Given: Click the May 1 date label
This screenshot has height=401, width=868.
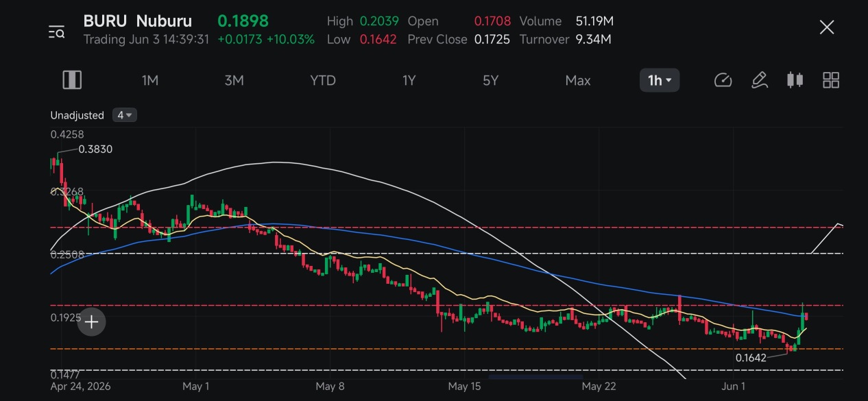Looking at the screenshot, I should coord(196,387).
